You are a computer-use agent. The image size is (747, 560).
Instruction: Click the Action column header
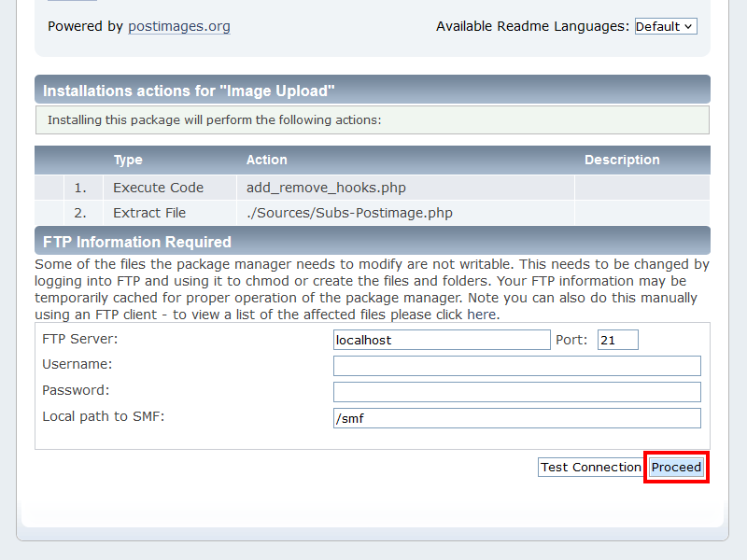point(267,160)
